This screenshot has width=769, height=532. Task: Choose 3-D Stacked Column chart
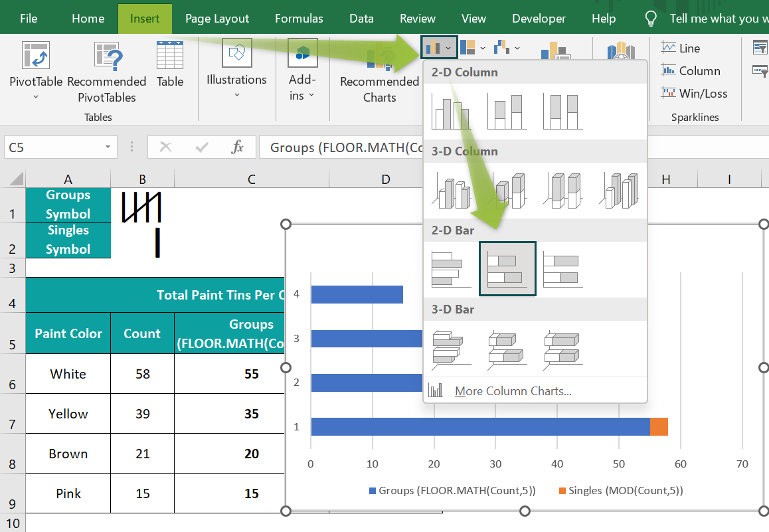pos(507,191)
